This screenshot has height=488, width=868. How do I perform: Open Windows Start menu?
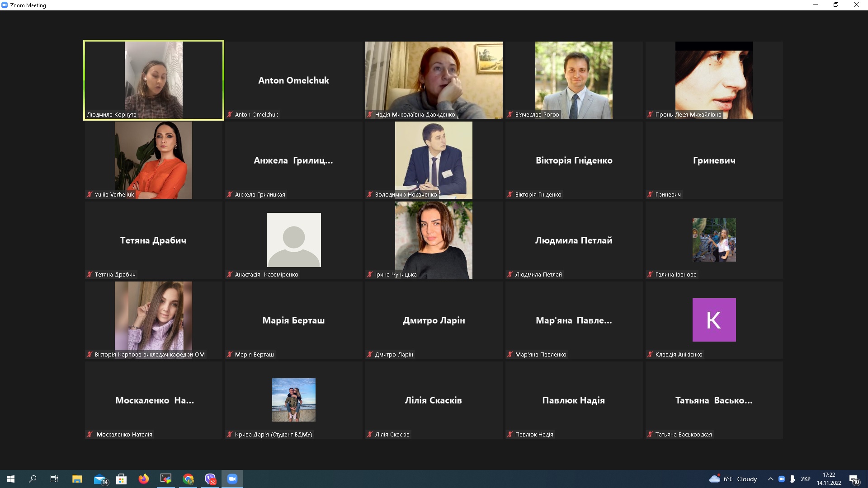(x=11, y=479)
